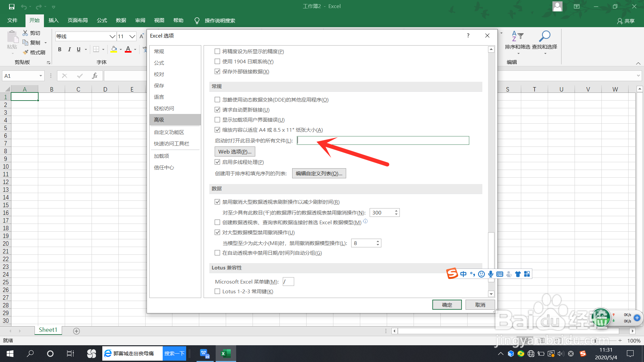Image resolution: width=644 pixels, height=362 pixels.
Task: Check '使用 1904 日期系统' checkbox
Action: pos(217,61)
